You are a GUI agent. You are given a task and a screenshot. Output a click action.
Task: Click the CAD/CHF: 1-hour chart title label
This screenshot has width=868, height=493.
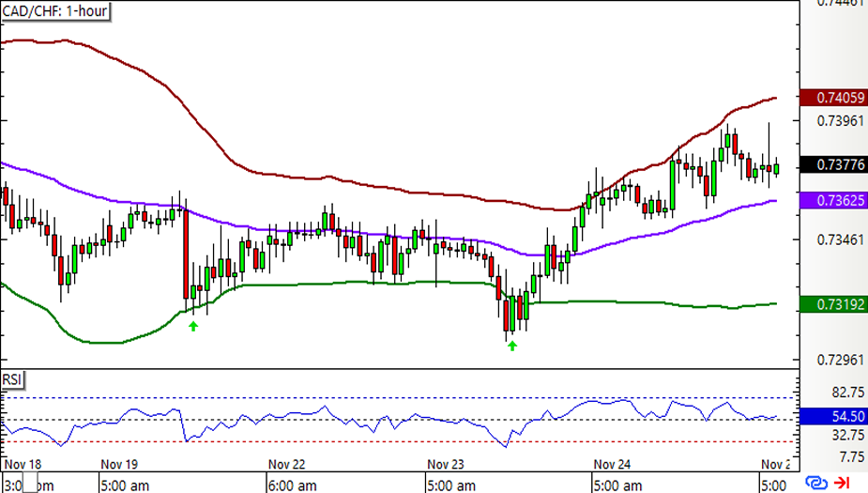(x=54, y=11)
